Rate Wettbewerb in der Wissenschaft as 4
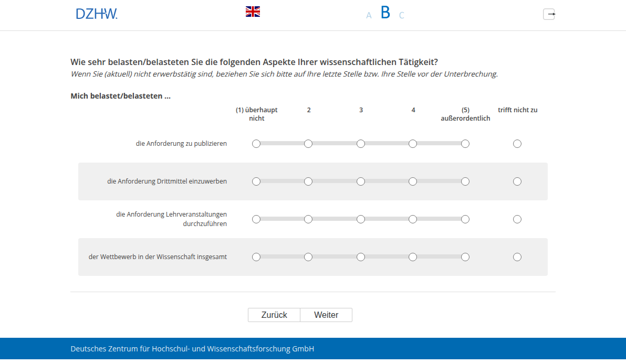The height and width of the screenshot is (364, 626). pyautogui.click(x=413, y=257)
